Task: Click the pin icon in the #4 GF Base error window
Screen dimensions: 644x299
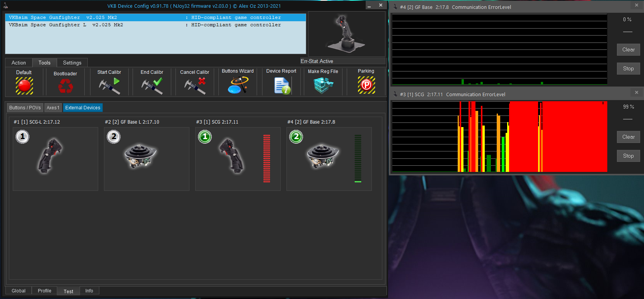Action: [x=395, y=7]
